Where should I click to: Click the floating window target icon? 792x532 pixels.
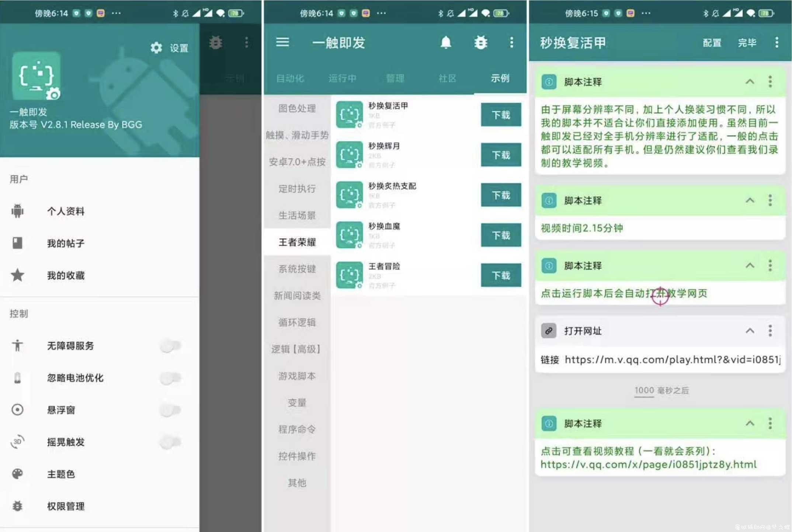coord(17,410)
